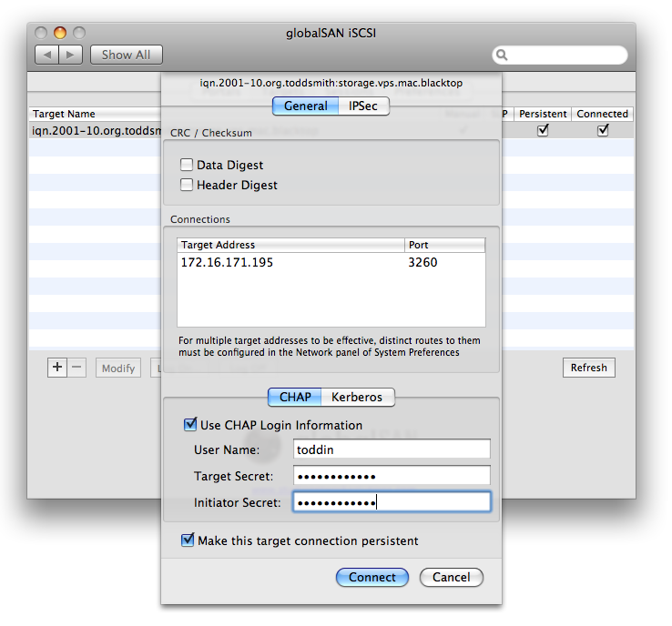
Task: Click the Target Name column header
Action: point(95,114)
